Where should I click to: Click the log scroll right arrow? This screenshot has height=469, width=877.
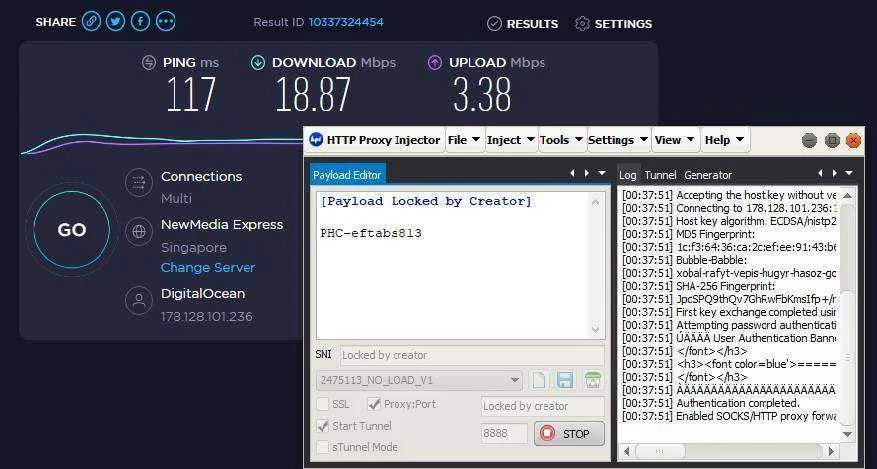tap(832, 451)
